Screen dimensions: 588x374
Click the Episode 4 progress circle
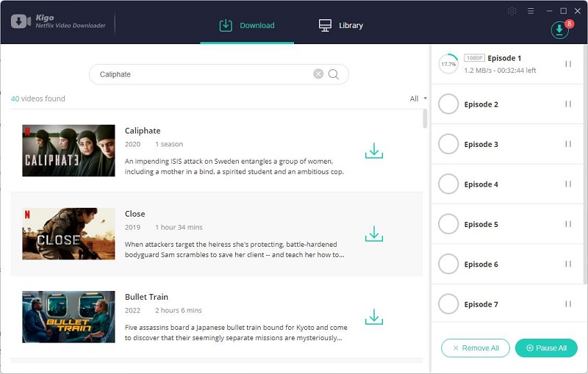click(x=448, y=184)
